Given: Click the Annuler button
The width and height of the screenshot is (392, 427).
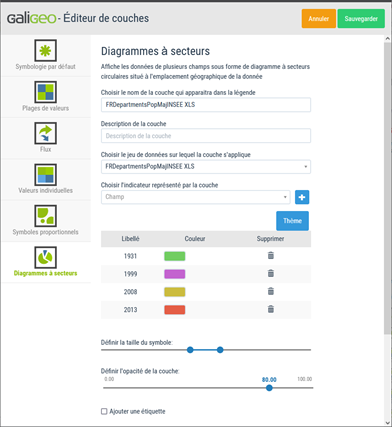Looking at the screenshot, I should coord(319,19).
